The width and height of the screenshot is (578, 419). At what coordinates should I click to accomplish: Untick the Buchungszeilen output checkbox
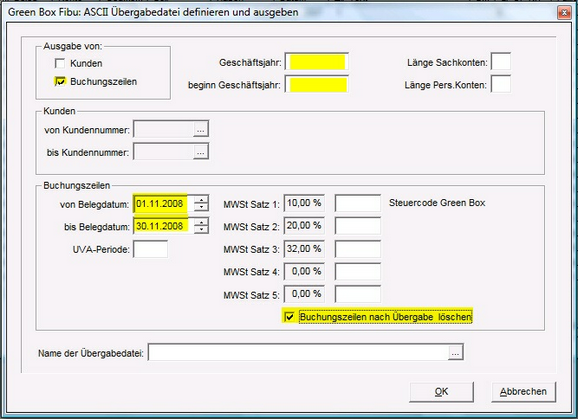[x=60, y=81]
